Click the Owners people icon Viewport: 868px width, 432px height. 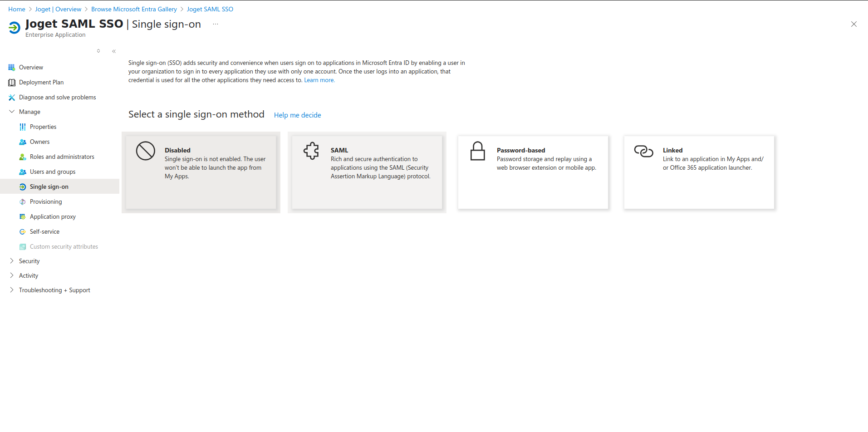pos(23,142)
